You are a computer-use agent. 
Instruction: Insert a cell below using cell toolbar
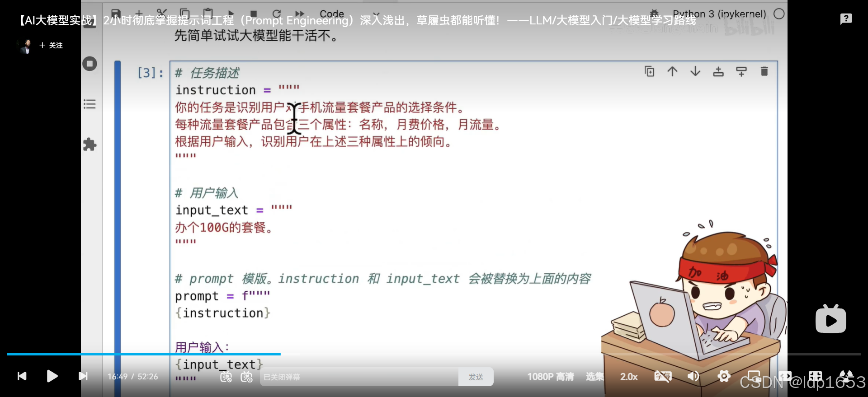pos(741,71)
